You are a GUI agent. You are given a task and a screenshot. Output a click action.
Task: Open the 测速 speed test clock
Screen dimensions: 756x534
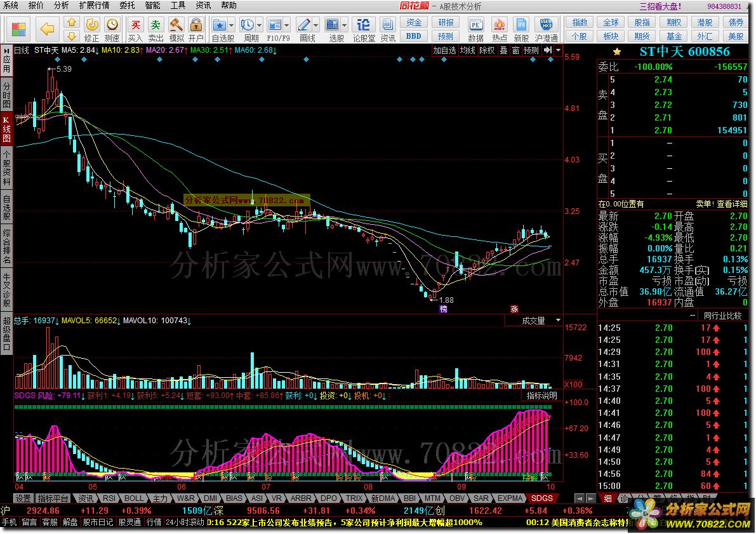coord(112,29)
